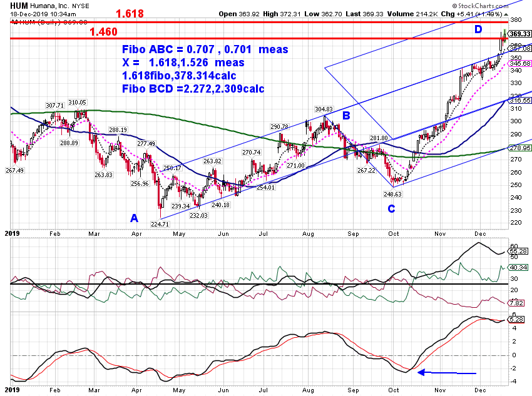Select the blue letter D marker
The height and width of the screenshot is (396, 532).
478,29
